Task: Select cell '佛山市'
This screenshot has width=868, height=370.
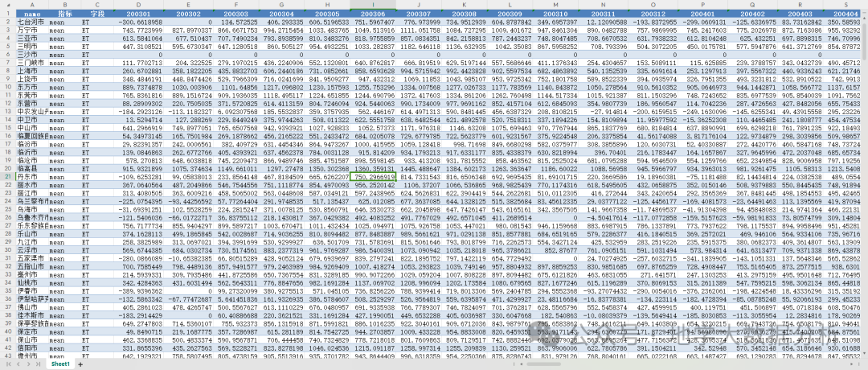Action: (31, 305)
